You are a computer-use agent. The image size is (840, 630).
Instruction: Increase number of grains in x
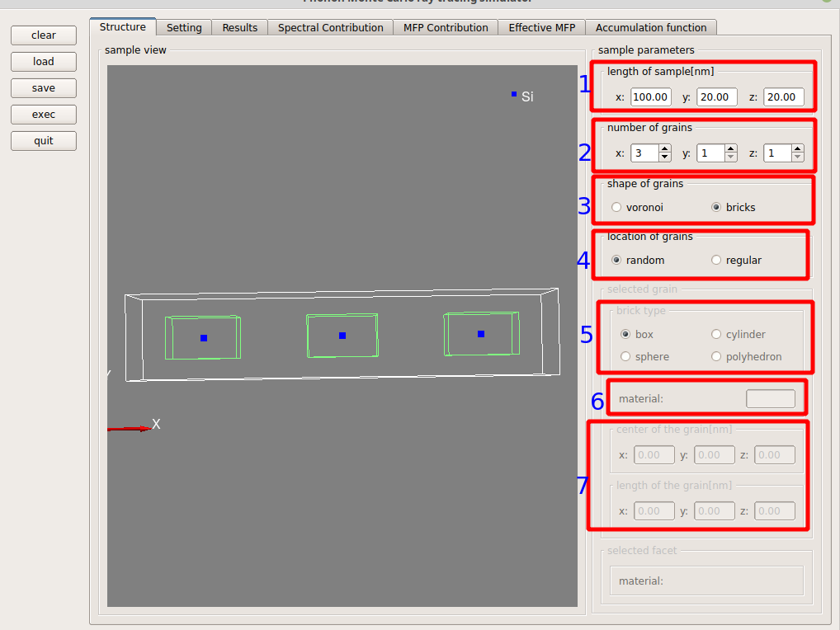664,148
